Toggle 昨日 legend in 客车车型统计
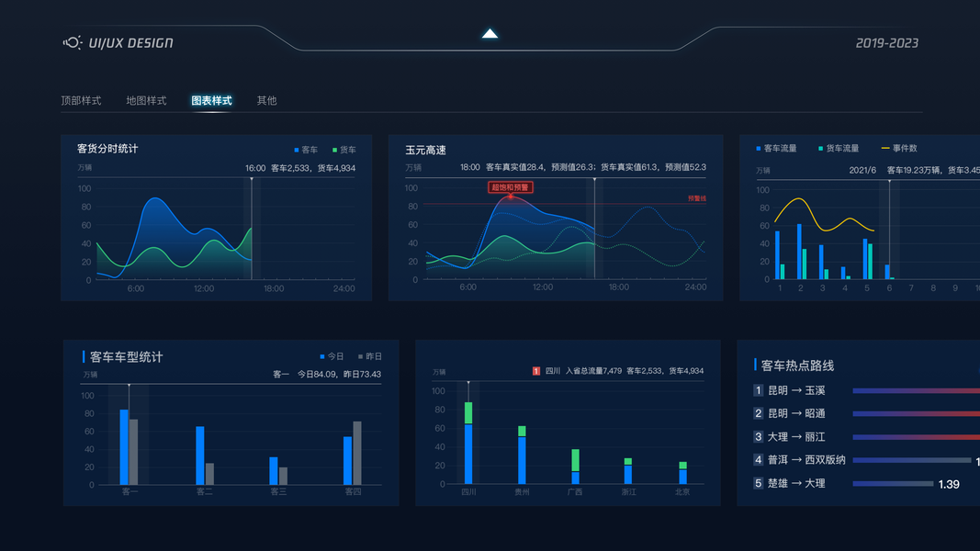 point(370,356)
